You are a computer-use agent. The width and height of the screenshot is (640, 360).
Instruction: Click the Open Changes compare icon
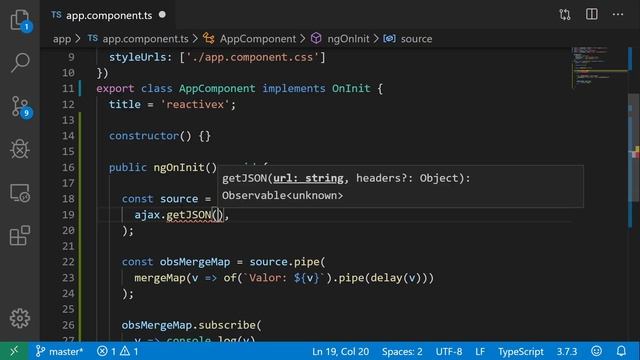click(565, 15)
